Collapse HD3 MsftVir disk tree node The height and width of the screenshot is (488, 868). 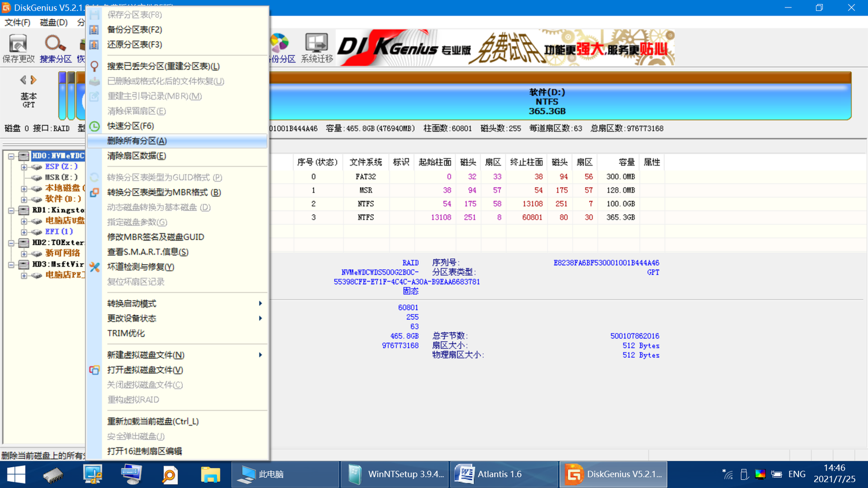click(x=11, y=265)
